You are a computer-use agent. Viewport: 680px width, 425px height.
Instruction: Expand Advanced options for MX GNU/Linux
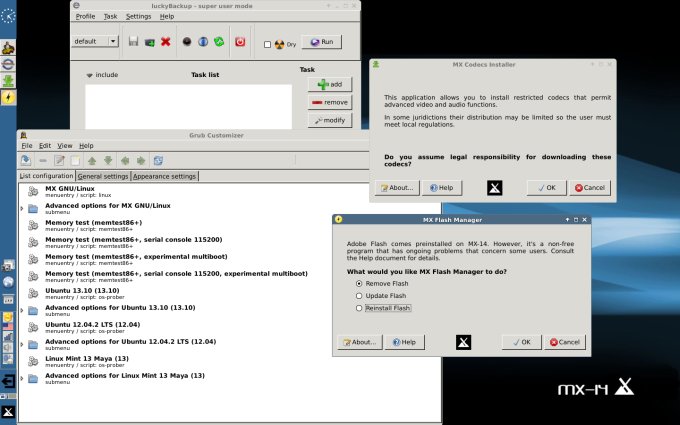pyautogui.click(x=22, y=209)
